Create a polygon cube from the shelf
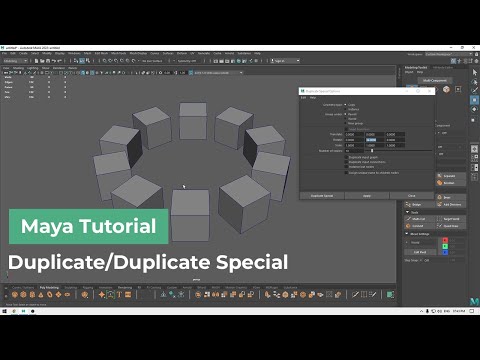Screen dimensions: 480x360 (23, 294)
